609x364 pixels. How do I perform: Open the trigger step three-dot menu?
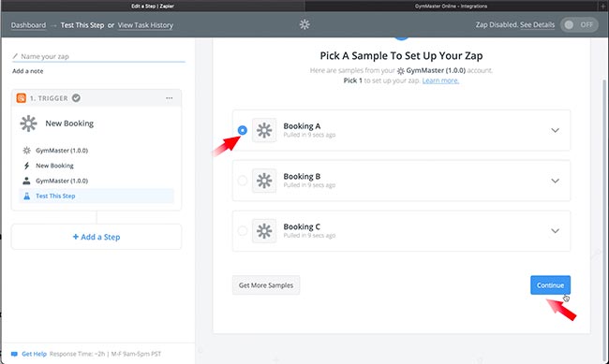tap(170, 98)
